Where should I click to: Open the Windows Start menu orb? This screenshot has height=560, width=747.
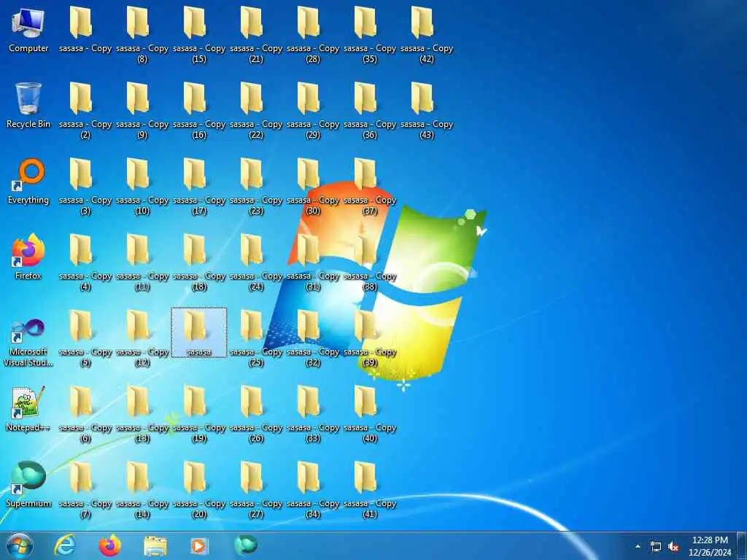coord(20,545)
